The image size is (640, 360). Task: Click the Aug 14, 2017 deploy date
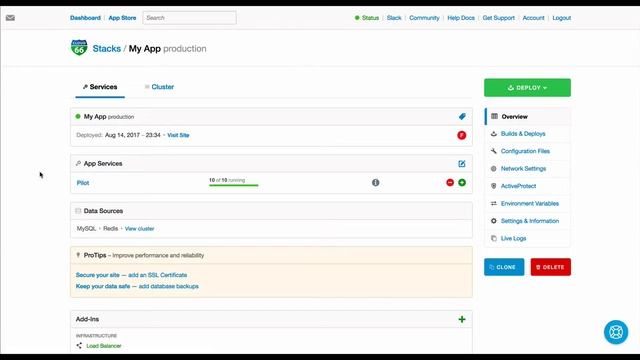pyautogui.click(x=133, y=135)
